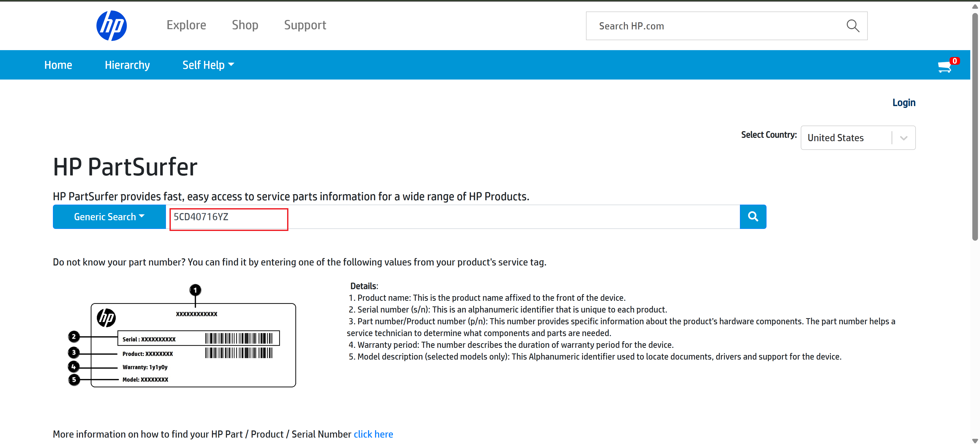
Task: Click the blue PartSurfer search button
Action: click(752, 216)
